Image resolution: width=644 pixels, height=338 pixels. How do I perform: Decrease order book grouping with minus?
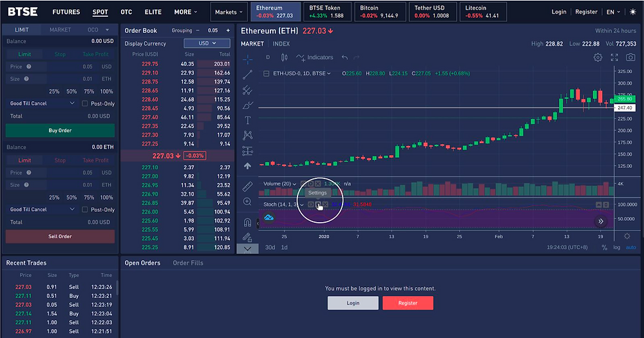click(x=198, y=30)
